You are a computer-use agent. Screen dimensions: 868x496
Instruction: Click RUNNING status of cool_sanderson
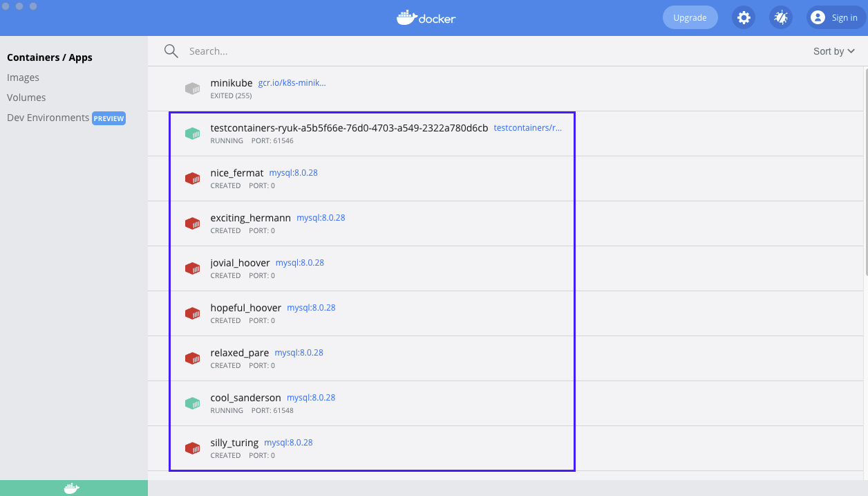[227, 411]
